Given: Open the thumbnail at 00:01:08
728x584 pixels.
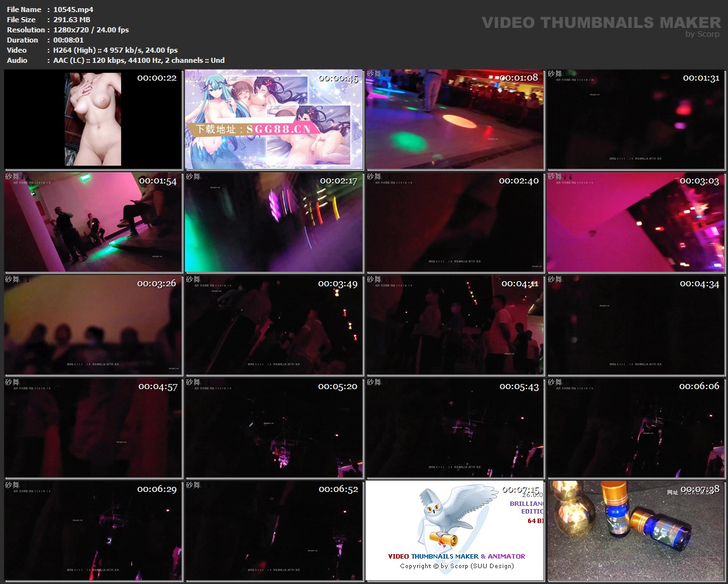Looking at the screenshot, I should [454, 119].
